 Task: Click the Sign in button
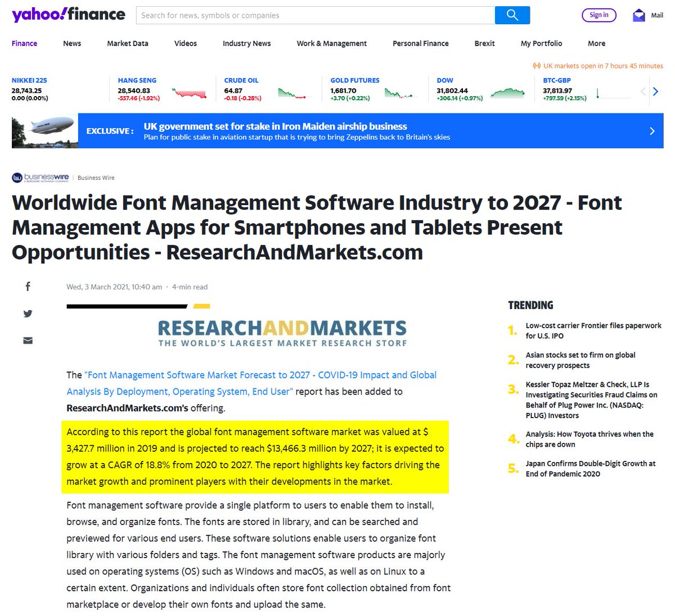coord(599,15)
